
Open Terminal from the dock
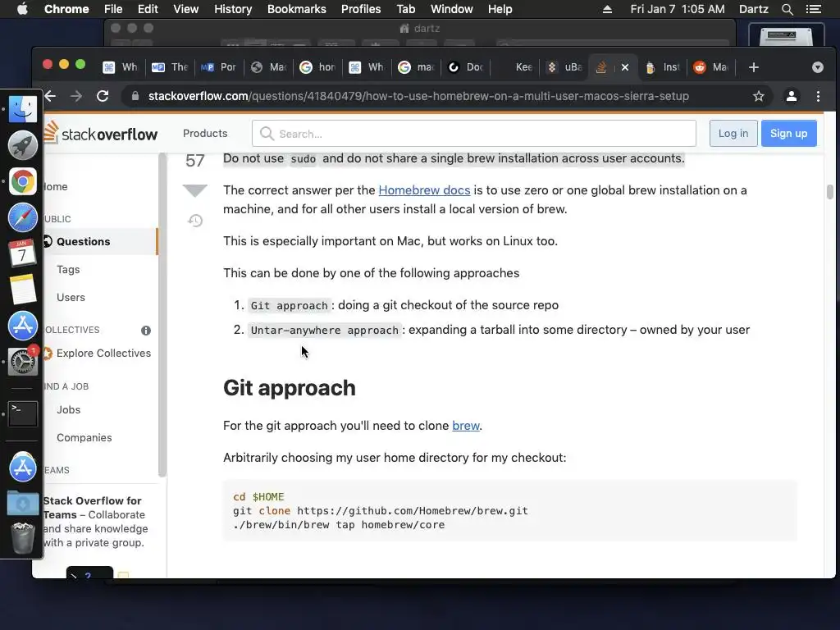tap(22, 413)
